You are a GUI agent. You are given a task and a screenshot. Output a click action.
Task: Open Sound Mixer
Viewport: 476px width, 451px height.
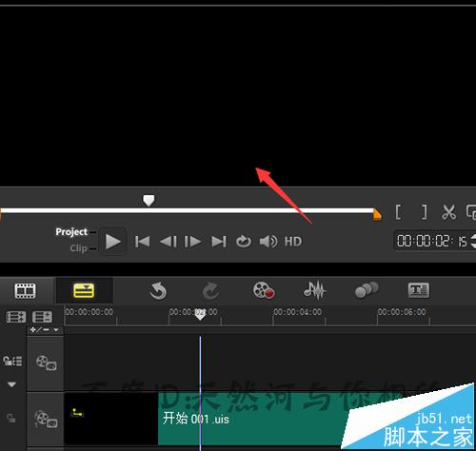314,290
